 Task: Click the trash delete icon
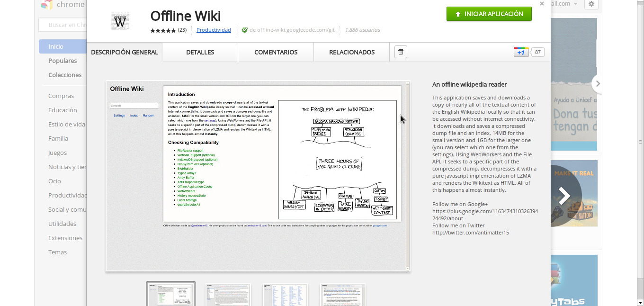pos(400,52)
